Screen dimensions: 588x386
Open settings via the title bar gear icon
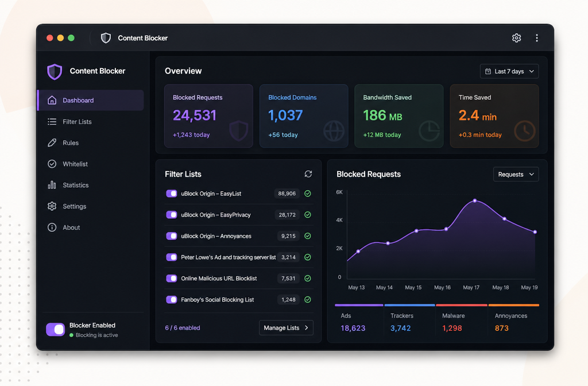pos(516,38)
